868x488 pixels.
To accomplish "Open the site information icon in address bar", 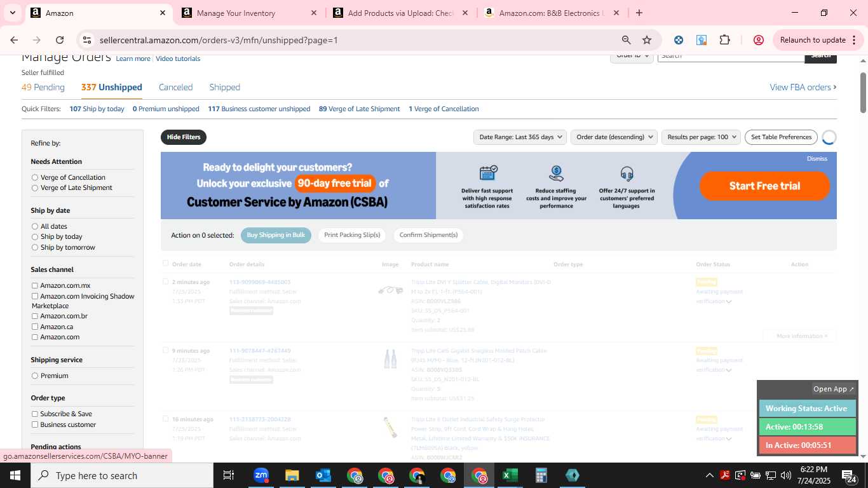I will pyautogui.click(x=87, y=40).
